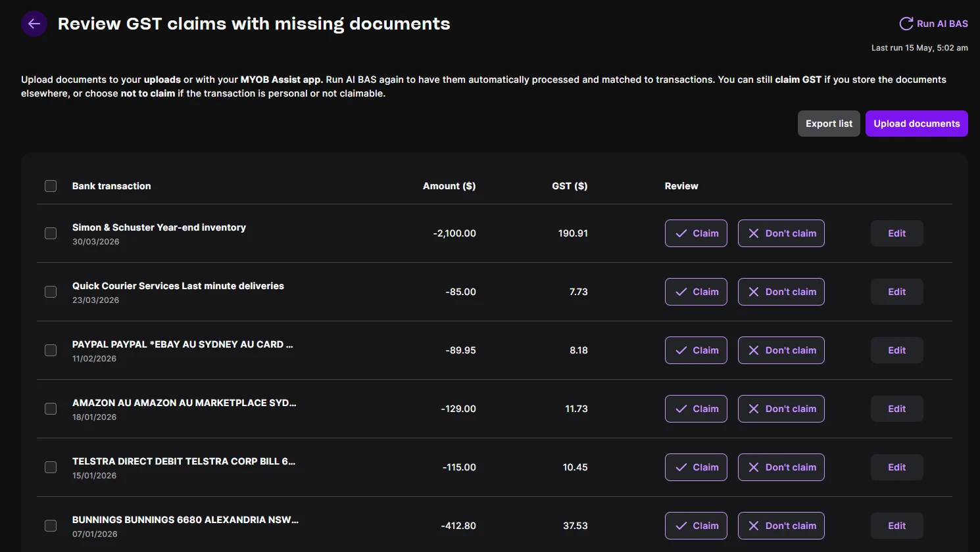Screen dimensions: 980x552
Task: Select Quick Courier Services Last minute deliveries
Action: tap(178, 286)
